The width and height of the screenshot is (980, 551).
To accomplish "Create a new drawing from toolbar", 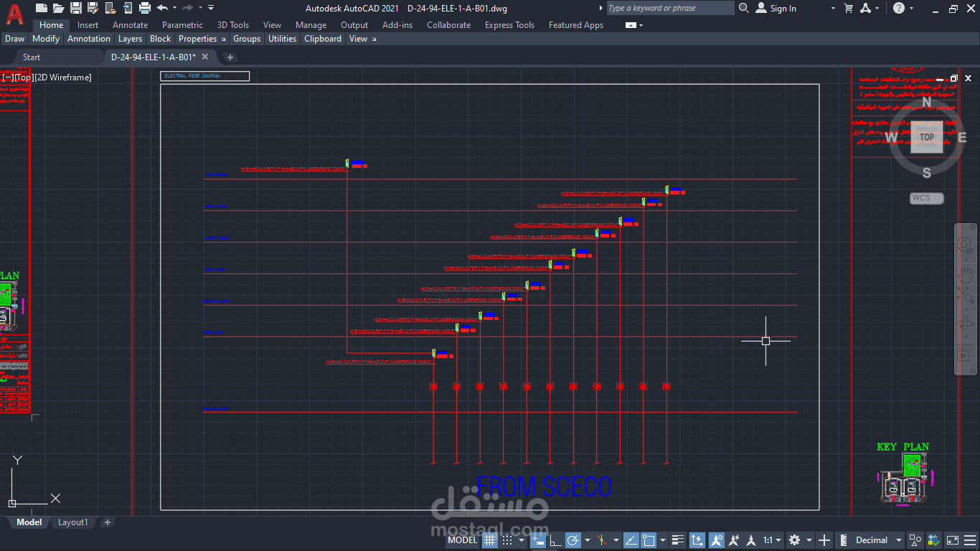I will pos(41,8).
